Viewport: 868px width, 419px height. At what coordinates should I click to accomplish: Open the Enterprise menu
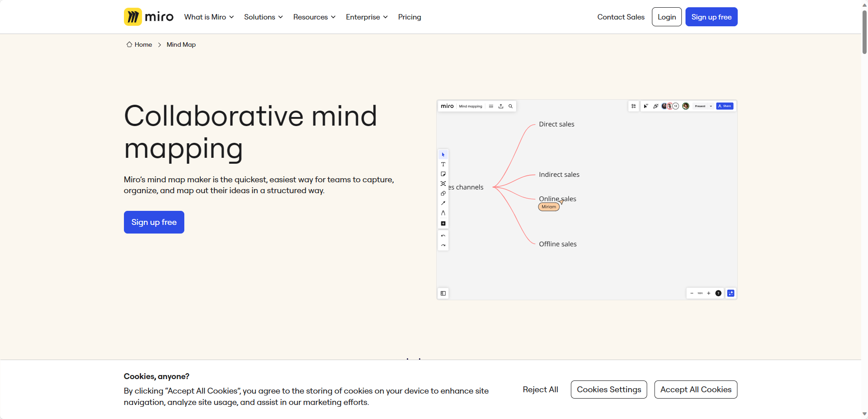coord(366,17)
